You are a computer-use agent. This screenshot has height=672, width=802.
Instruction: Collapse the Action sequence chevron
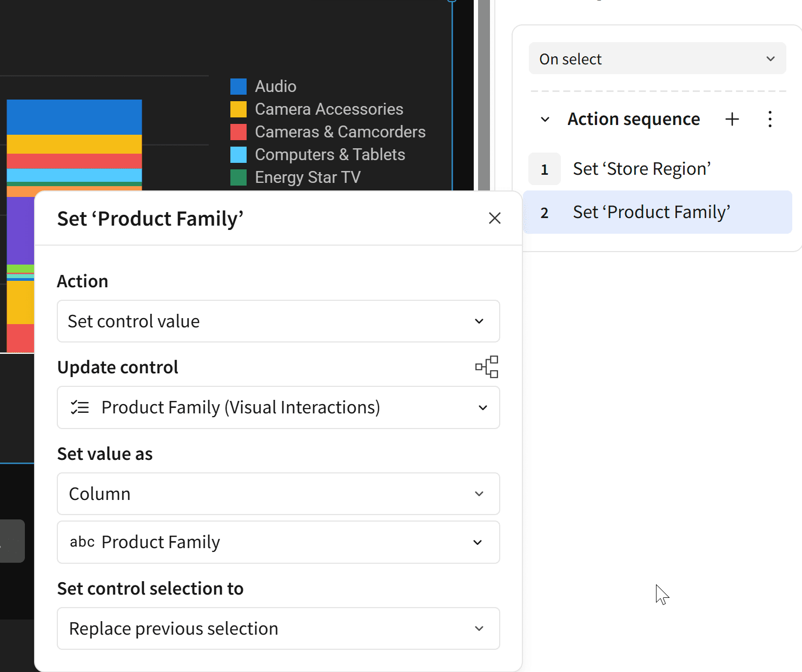pyautogui.click(x=545, y=119)
